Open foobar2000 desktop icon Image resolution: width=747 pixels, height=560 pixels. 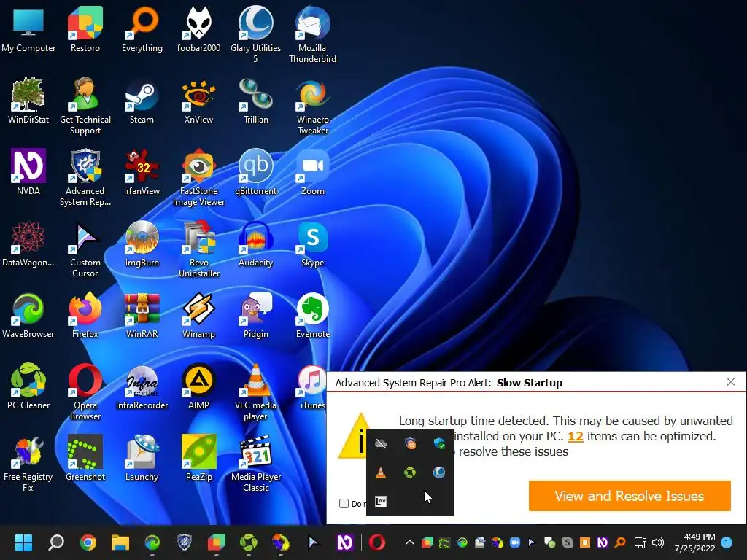click(198, 28)
